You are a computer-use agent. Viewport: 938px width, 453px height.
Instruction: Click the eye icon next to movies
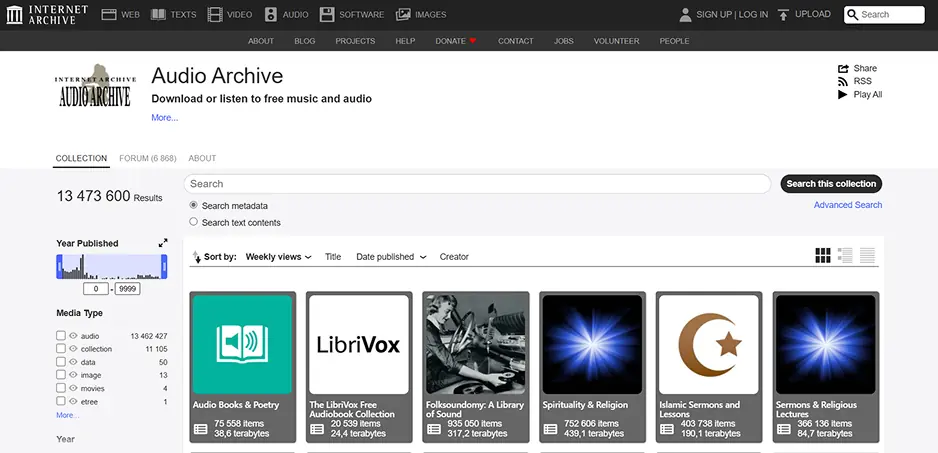(x=74, y=388)
